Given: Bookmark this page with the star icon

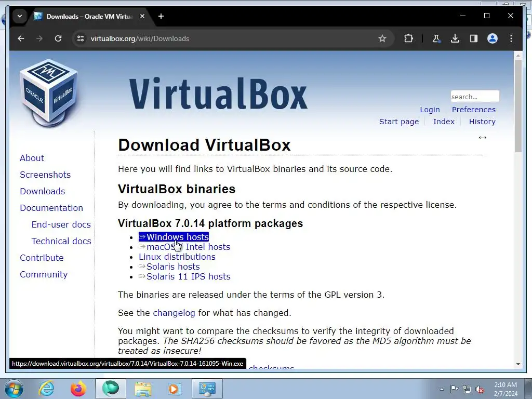Looking at the screenshot, I should coord(382,38).
